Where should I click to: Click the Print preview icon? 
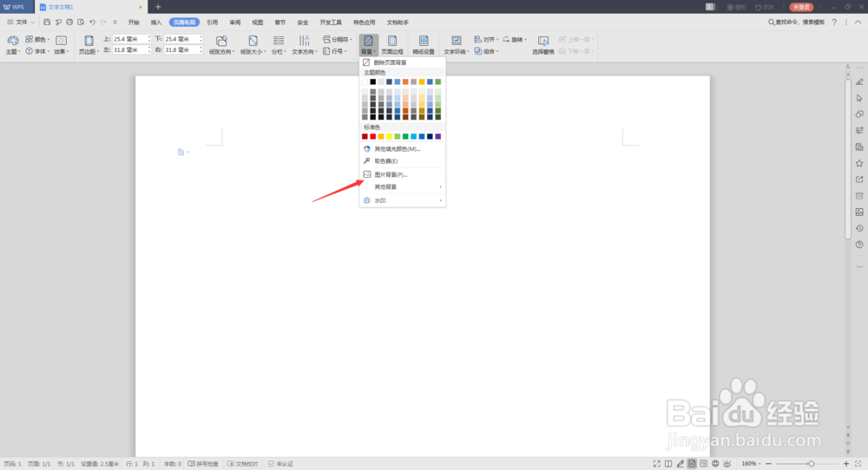[81, 23]
